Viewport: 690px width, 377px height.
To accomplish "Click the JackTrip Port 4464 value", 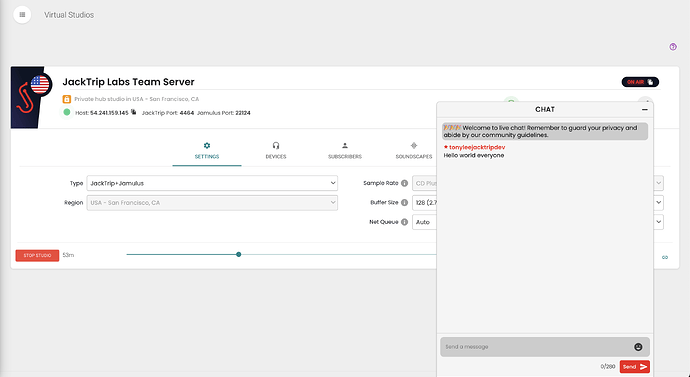I will 187,113.
